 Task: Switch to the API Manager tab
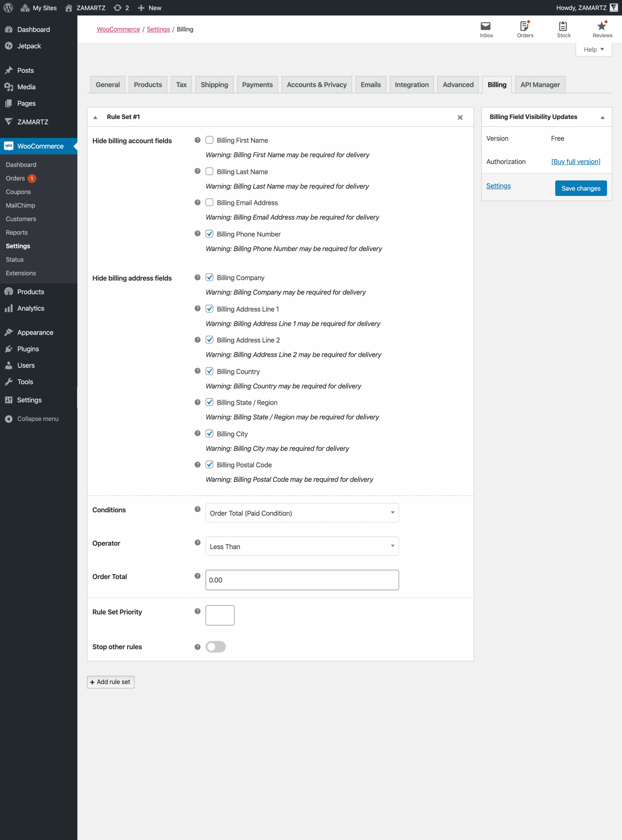[x=540, y=84]
